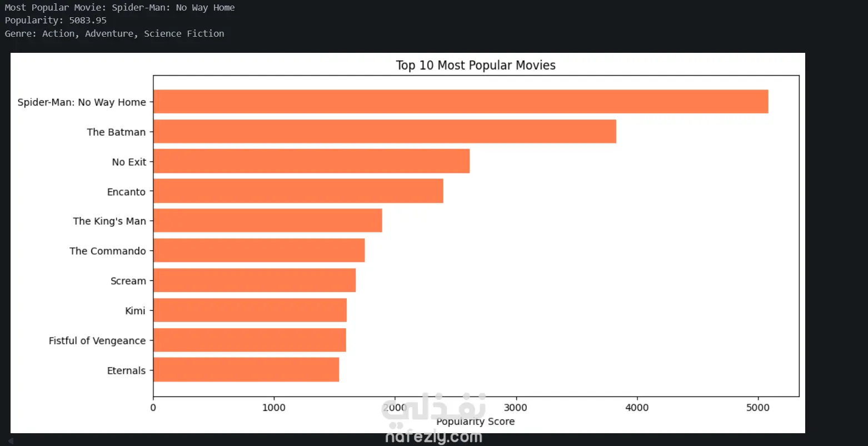This screenshot has height=446, width=868.
Task: Click the x-axis tick label "5000"
Action: (758, 408)
